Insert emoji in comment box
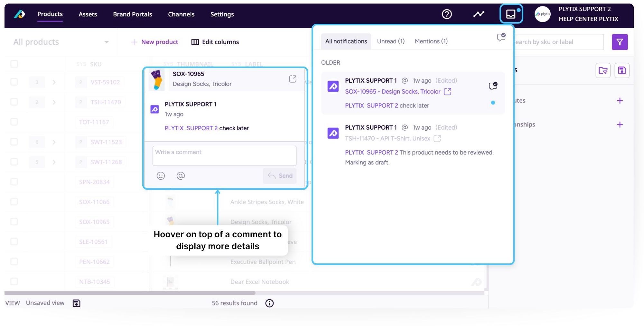 pos(161,176)
